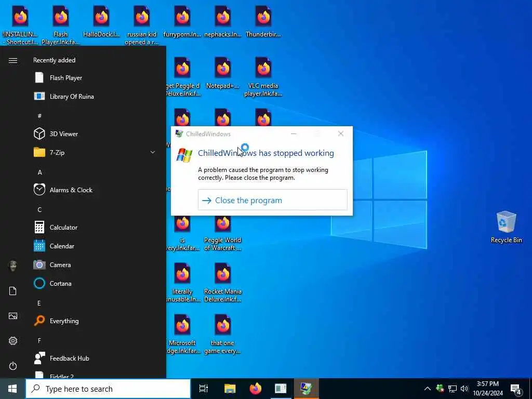Click the 'E' letter section header
Viewport: 532px width, 399px height.
[39, 303]
